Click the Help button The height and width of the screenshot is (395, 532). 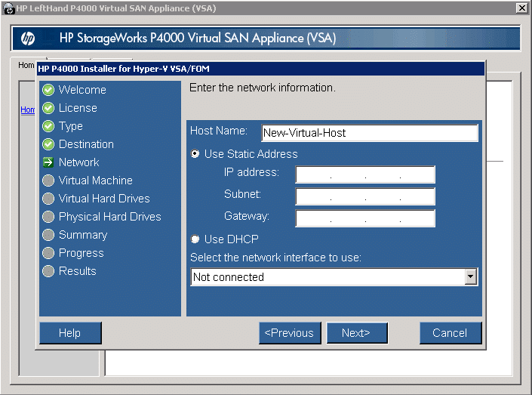[x=70, y=333]
